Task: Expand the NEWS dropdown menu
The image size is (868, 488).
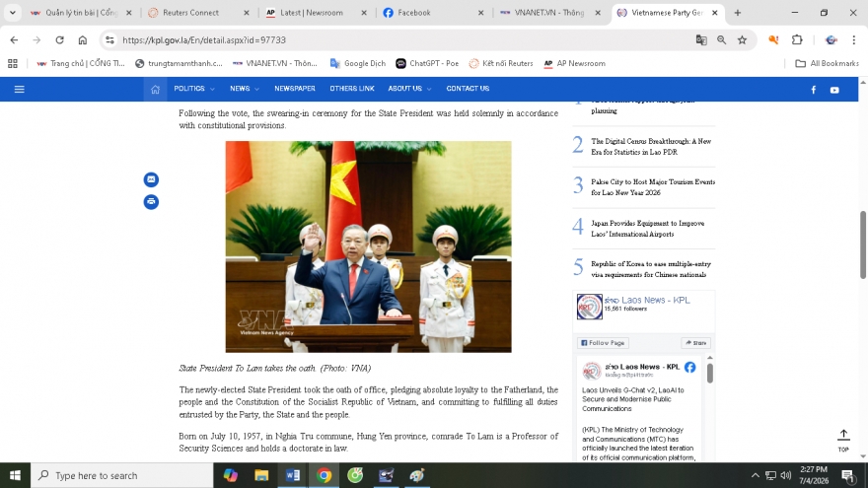Action: (244, 89)
